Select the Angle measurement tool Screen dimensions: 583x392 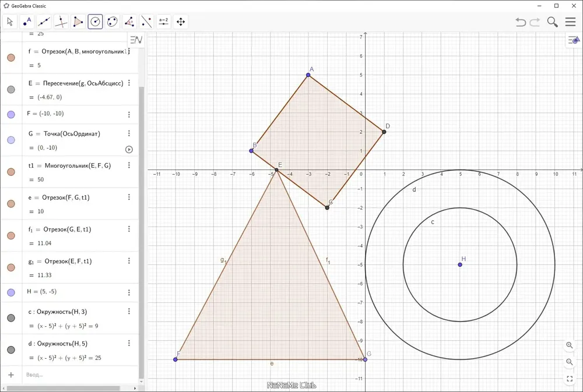129,22
